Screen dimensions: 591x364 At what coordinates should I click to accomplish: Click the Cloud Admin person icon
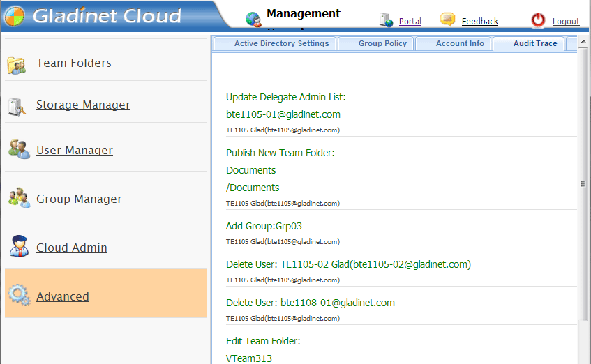(x=19, y=246)
